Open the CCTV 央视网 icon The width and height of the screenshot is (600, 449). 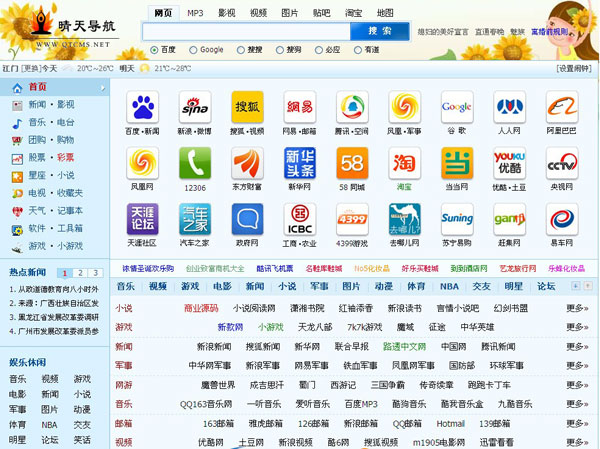pyautogui.click(x=562, y=163)
